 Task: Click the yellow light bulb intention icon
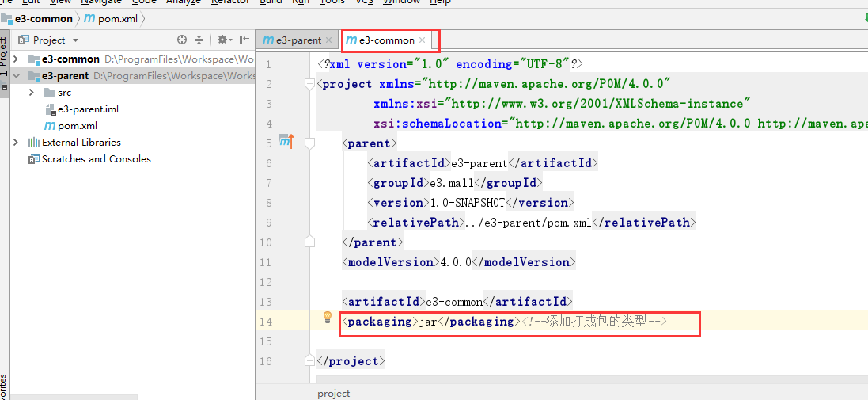click(x=327, y=318)
